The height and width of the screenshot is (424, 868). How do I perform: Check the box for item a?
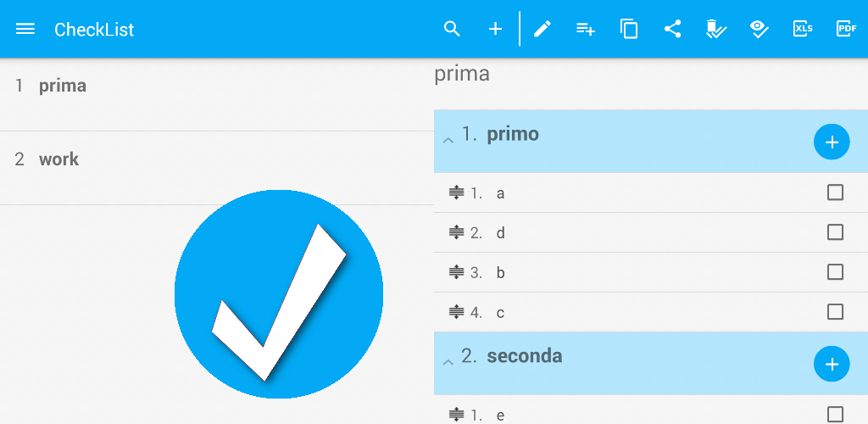(835, 192)
